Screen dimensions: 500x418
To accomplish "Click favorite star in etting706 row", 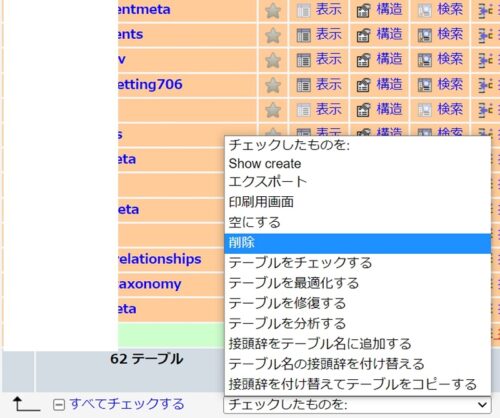I will click(273, 85).
